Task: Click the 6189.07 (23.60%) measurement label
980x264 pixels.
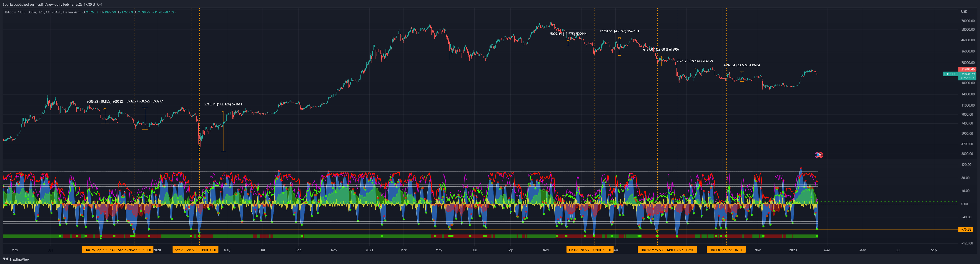Action: click(661, 50)
